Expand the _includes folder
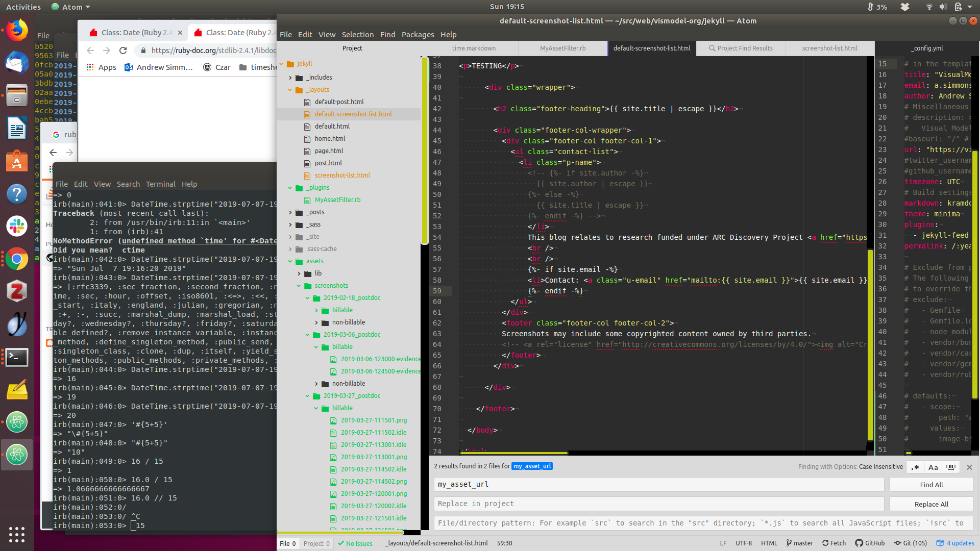The image size is (980, 551). [290, 78]
